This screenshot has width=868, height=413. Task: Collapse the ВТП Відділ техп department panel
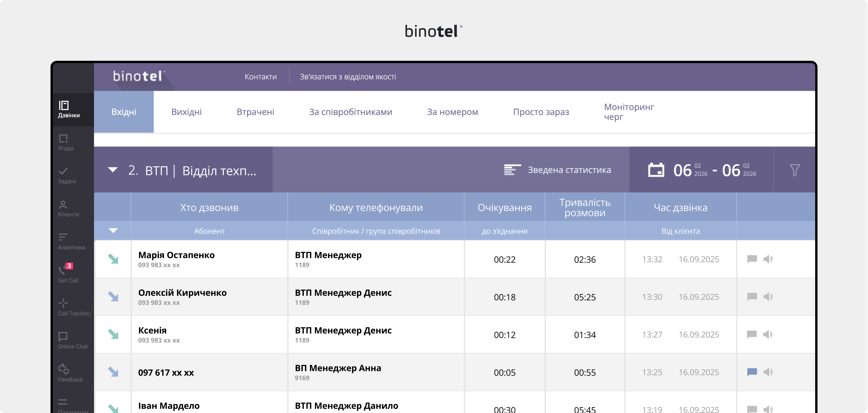click(x=113, y=170)
